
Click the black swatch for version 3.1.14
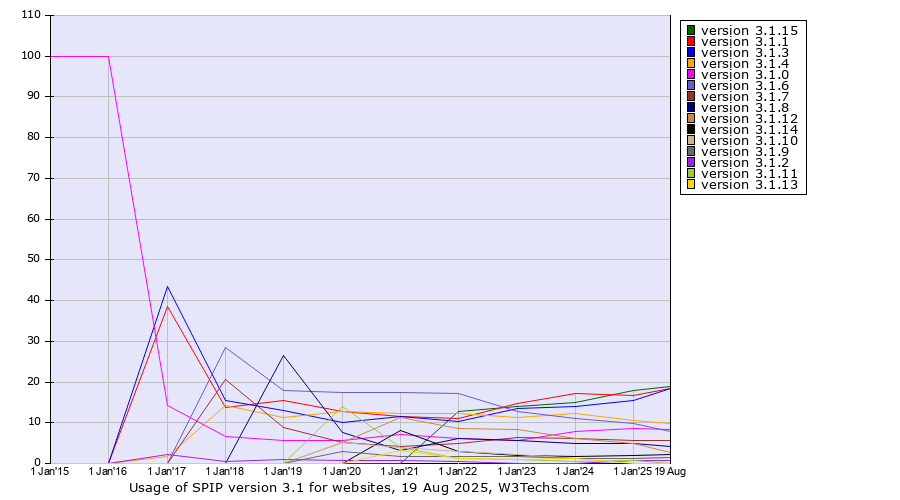(691, 129)
